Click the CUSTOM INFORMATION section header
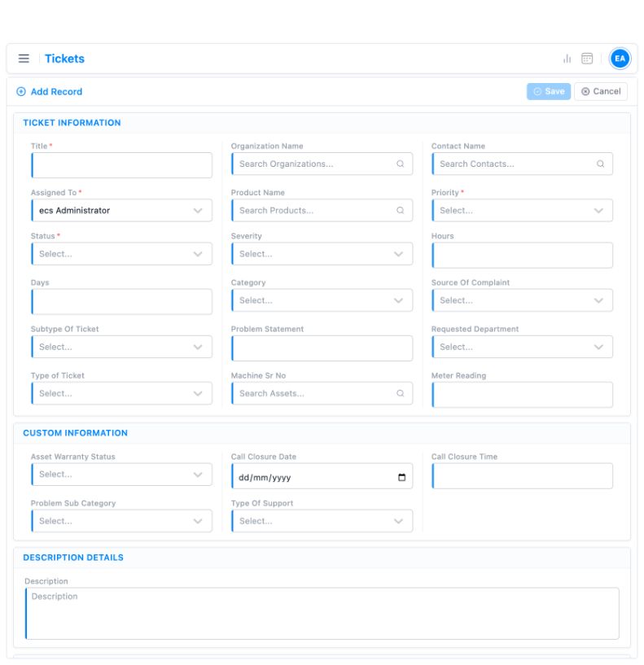 tap(75, 433)
